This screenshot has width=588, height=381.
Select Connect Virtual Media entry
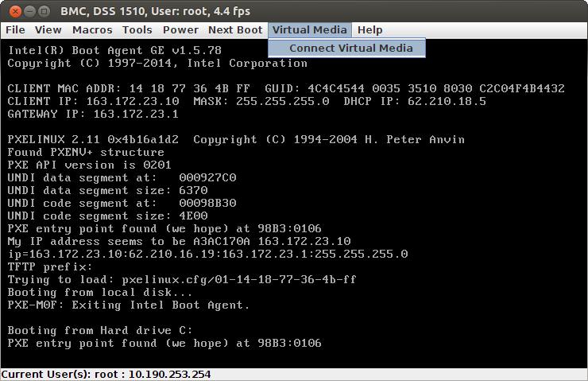pyautogui.click(x=350, y=48)
